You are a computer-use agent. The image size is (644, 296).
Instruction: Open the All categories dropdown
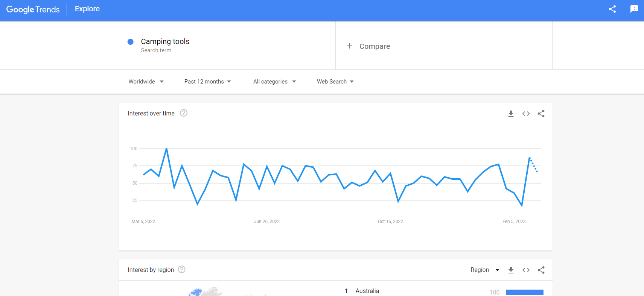pos(274,82)
